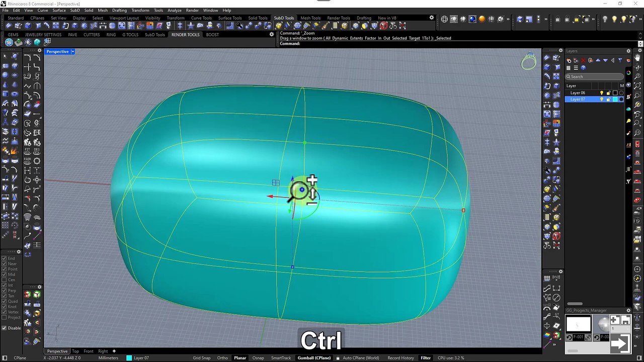Change Layer 06 black color swatch
This screenshot has width=644, height=362.
[615, 93]
